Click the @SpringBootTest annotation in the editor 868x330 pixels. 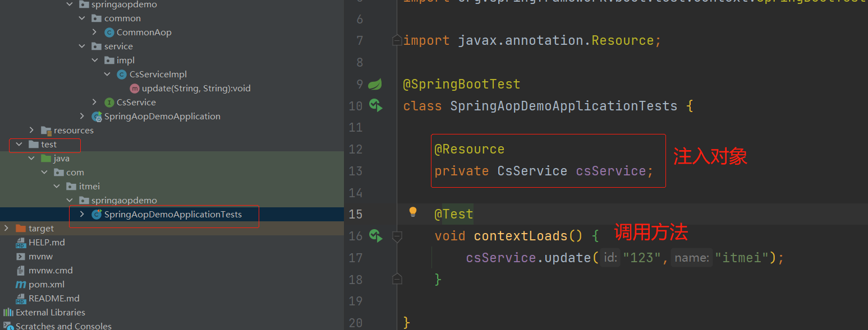pos(462,85)
